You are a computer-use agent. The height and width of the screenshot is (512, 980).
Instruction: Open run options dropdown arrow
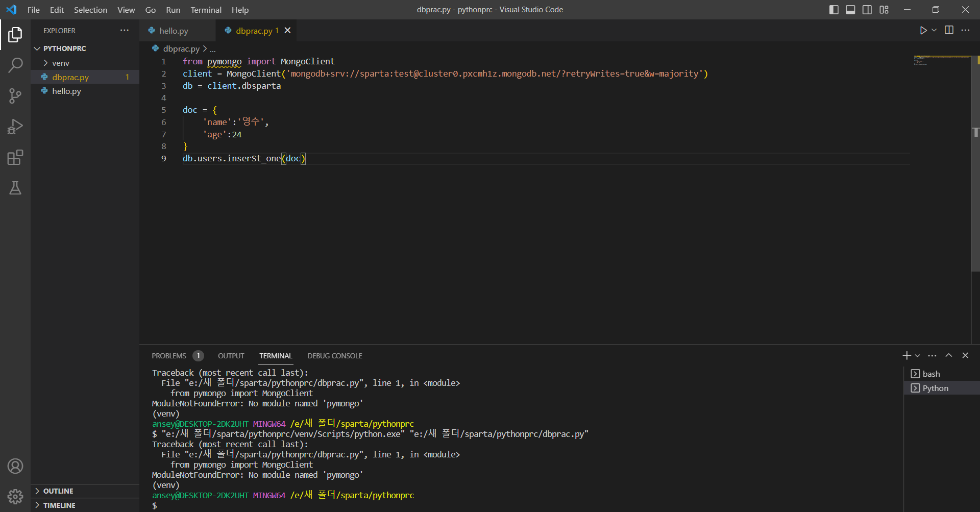(934, 31)
